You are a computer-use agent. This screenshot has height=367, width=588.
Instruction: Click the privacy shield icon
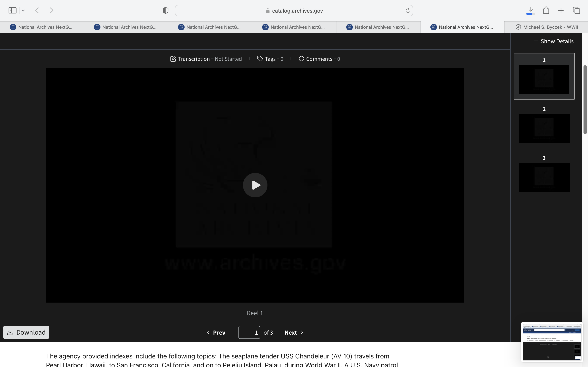165,10
